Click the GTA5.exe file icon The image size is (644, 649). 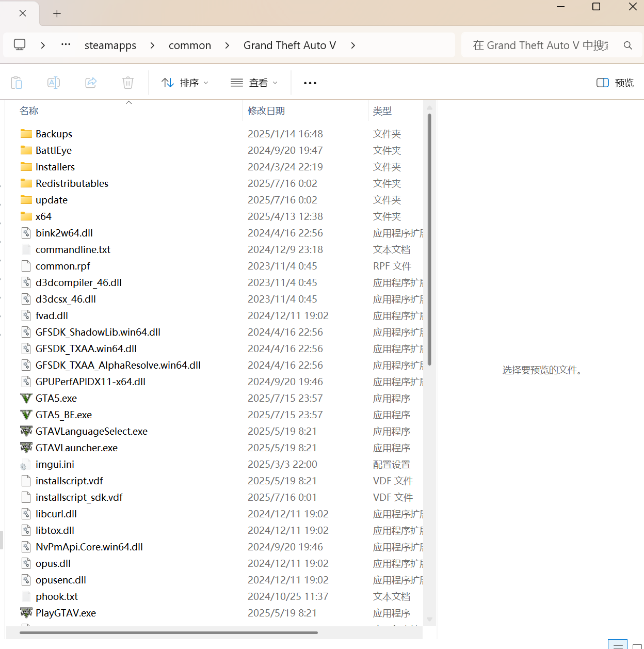[26, 399]
